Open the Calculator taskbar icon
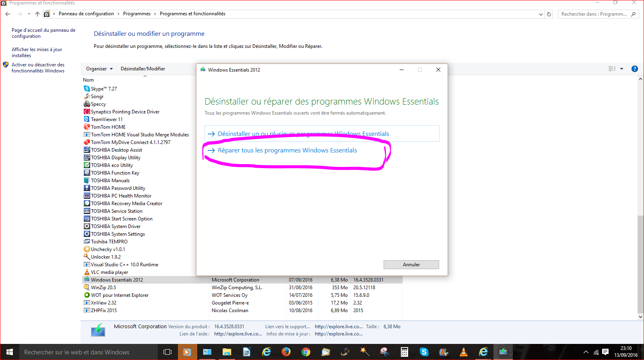The width and height of the screenshot is (644, 360). click(405, 352)
